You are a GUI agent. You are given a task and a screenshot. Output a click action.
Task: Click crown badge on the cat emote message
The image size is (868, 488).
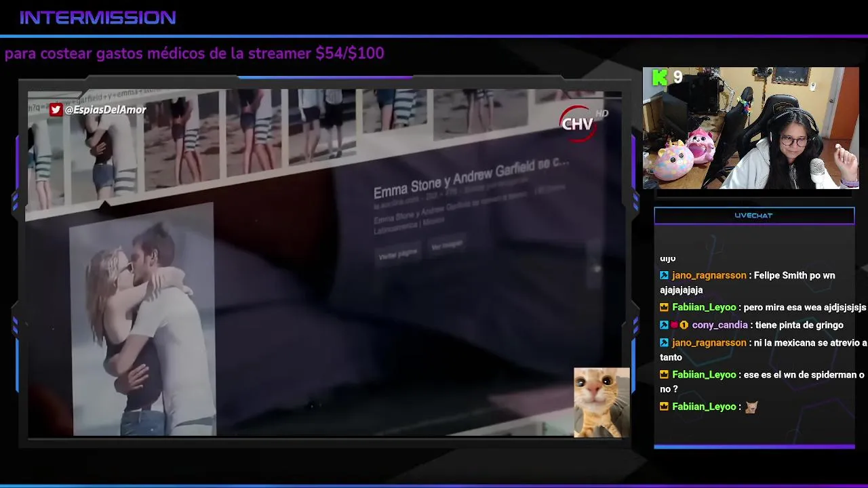tap(664, 406)
